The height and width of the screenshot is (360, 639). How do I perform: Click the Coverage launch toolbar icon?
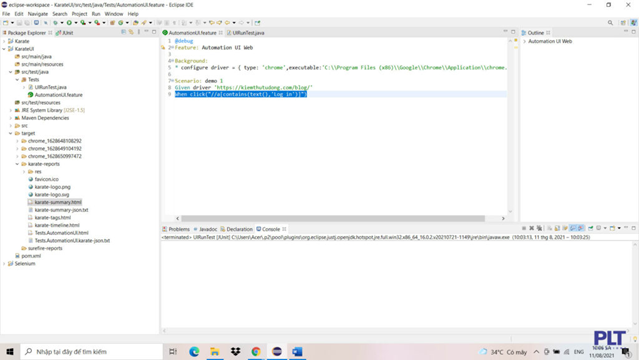point(83,23)
